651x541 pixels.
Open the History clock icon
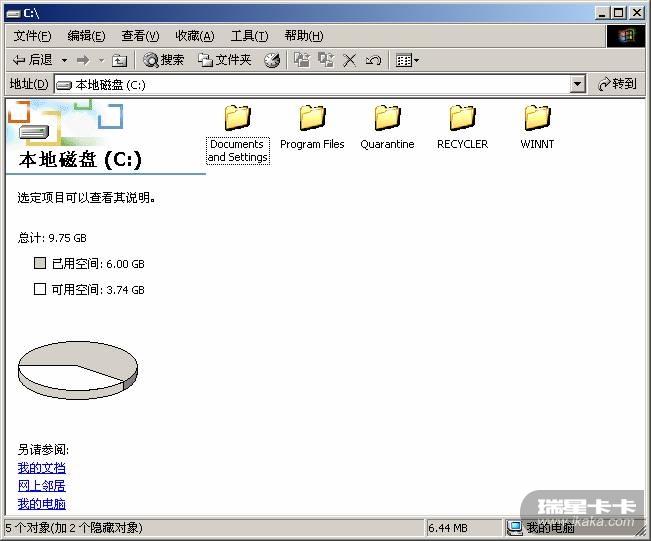[x=272, y=61]
